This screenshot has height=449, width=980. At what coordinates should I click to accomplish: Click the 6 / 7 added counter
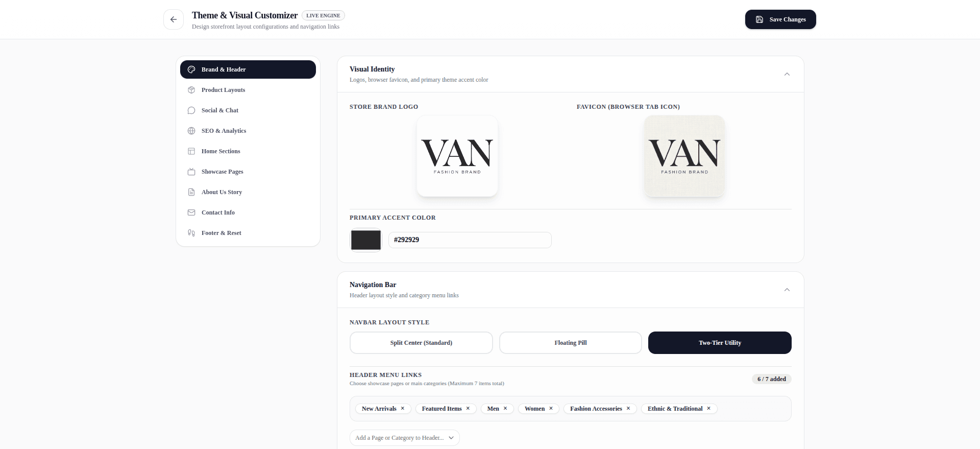772,379
